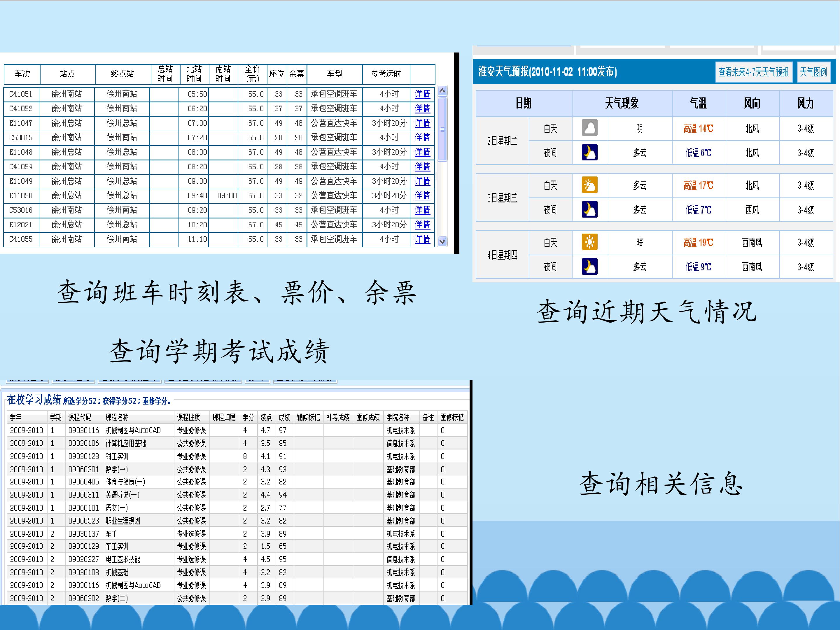Image resolution: width=840 pixels, height=630 pixels.
Task: Click the 重修标记 column header
Action: click(x=452, y=417)
